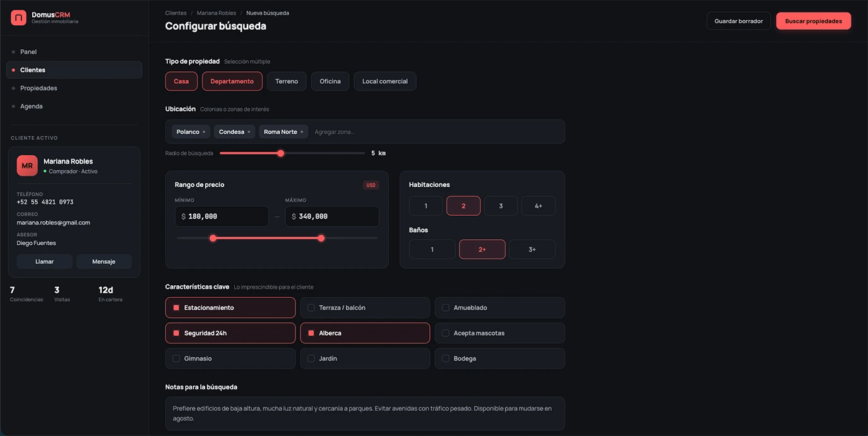Viewport: 868px width, 436px height.
Task: Follow the Mariana Robles breadcrumb link
Action: pos(217,13)
